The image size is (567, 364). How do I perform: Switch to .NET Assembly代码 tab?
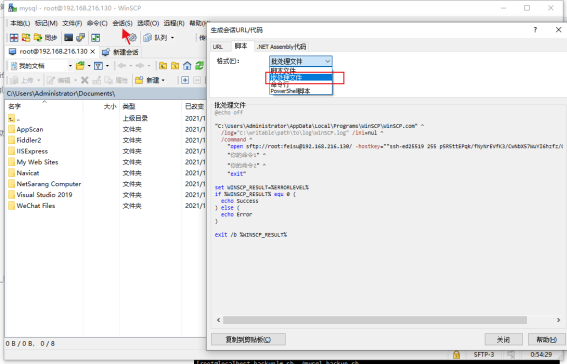click(x=282, y=47)
